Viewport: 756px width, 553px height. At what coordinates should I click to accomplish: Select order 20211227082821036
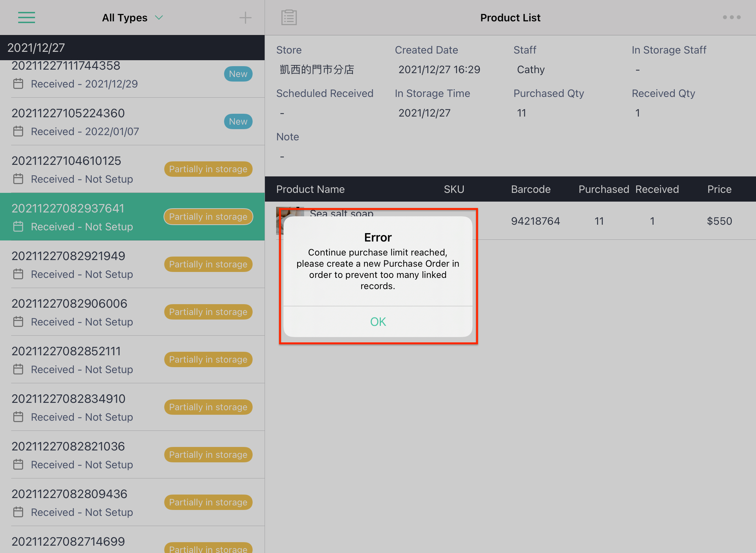[x=132, y=455]
